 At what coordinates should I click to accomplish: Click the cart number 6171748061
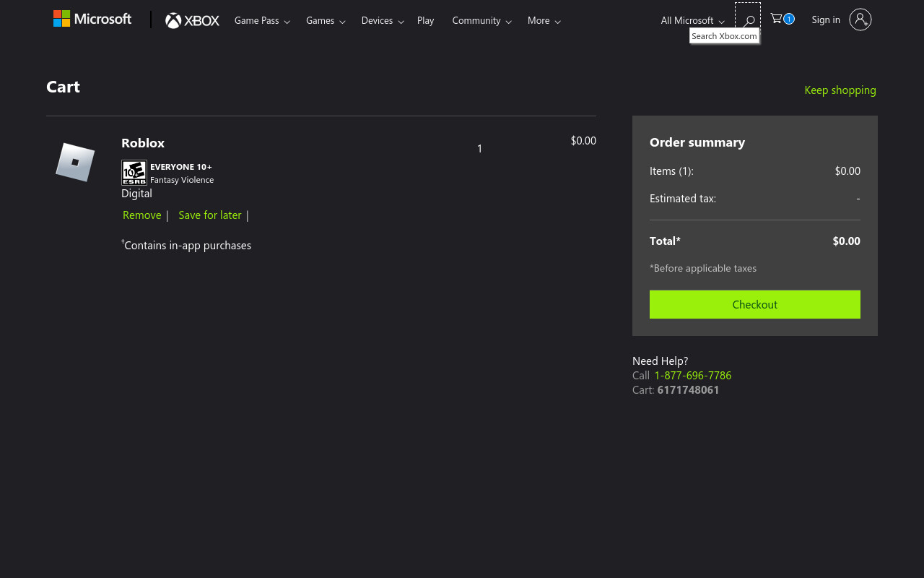pos(689,389)
